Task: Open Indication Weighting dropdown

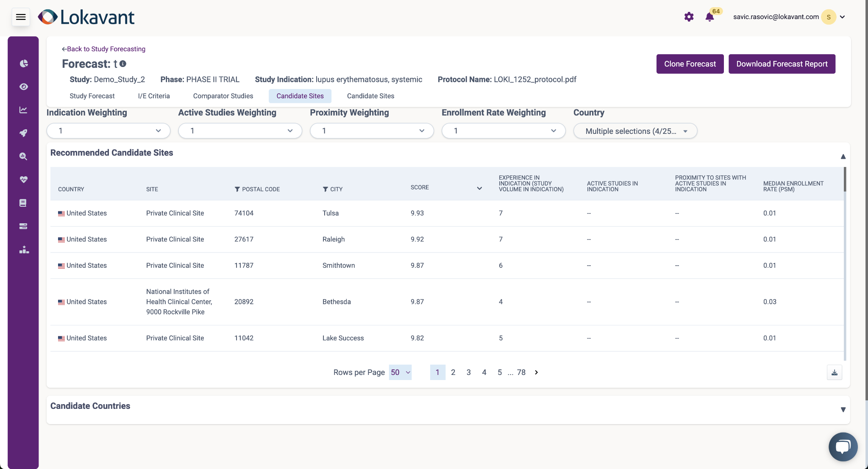Action: coord(108,131)
